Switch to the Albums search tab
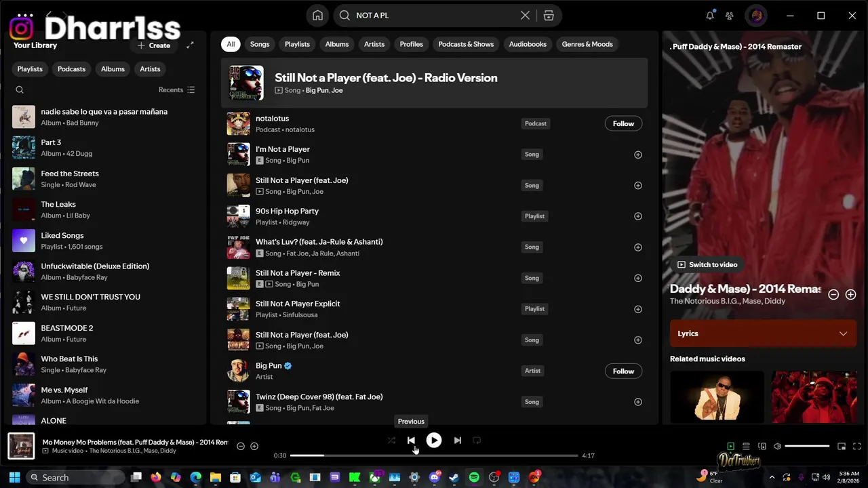Viewport: 868px width, 488px height. [337, 44]
